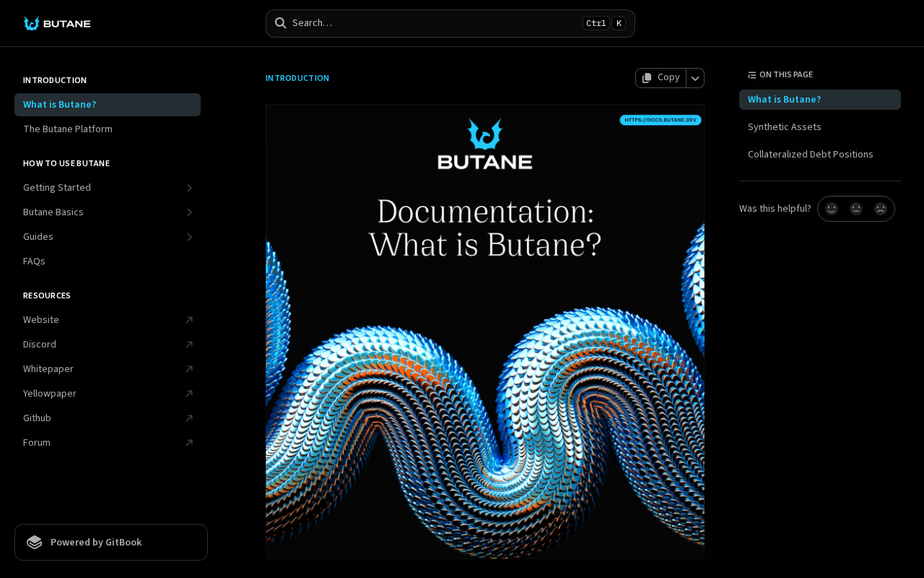Click the Butane logo in header

point(57,23)
